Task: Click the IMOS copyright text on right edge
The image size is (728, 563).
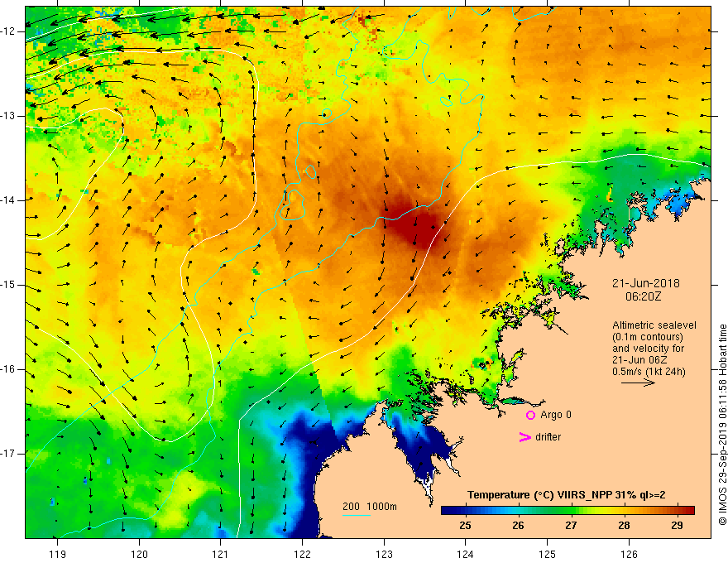Action: coord(722,425)
